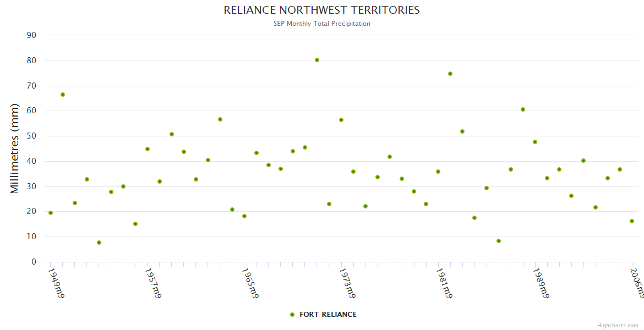Click the green legend marker dot
The image size is (644, 330).
pos(292,315)
